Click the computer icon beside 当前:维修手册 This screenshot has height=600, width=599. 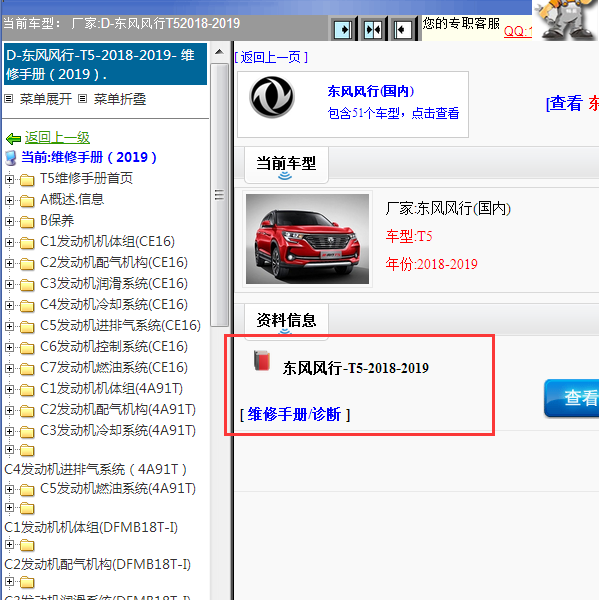coord(11,158)
